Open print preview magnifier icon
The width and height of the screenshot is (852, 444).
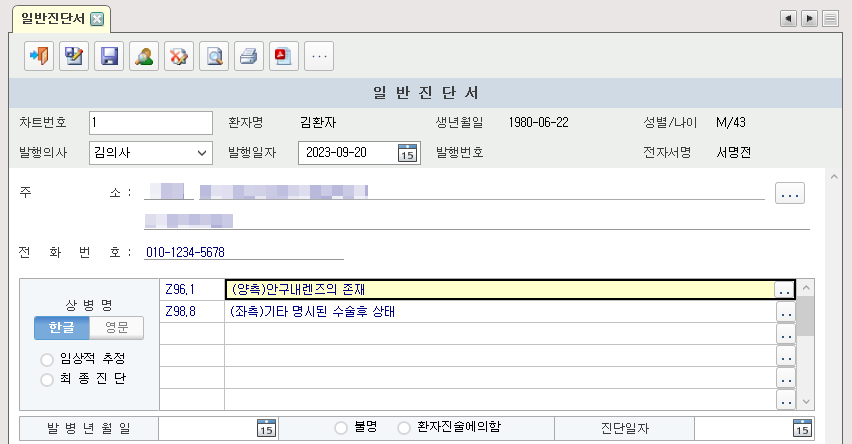click(214, 57)
